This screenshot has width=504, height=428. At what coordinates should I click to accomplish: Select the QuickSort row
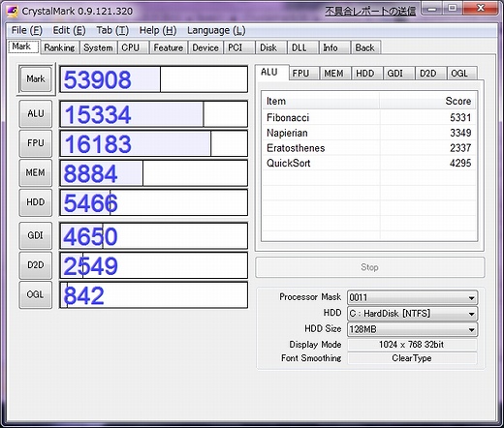[369, 163]
